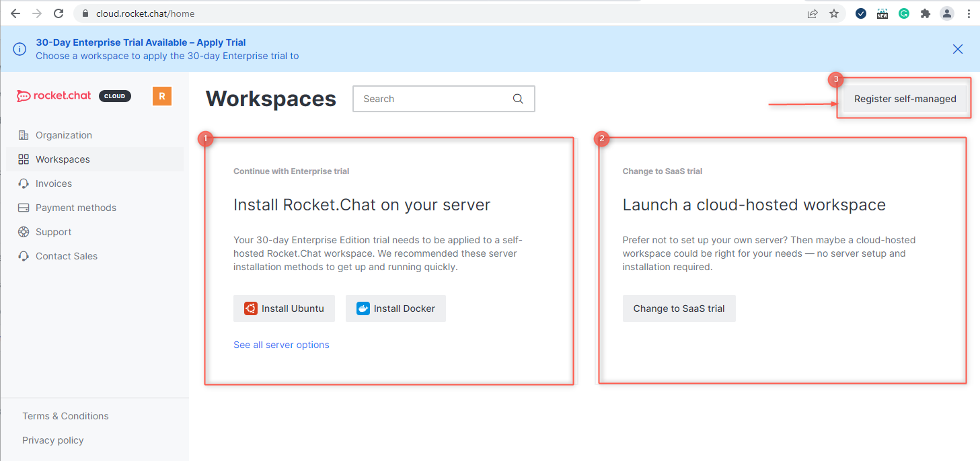Click 'Install Rocket.Chat on your server' heading
This screenshot has width=980, height=461.
[x=362, y=205]
